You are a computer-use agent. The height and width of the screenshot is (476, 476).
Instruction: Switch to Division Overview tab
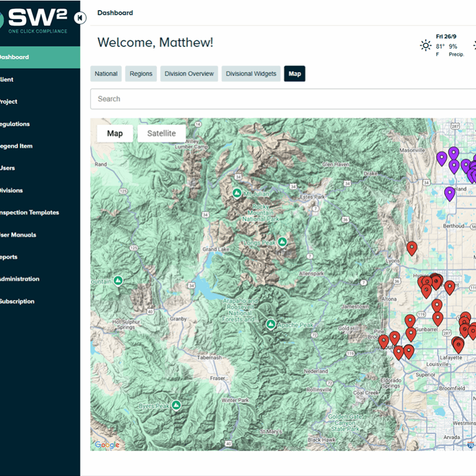point(189,74)
